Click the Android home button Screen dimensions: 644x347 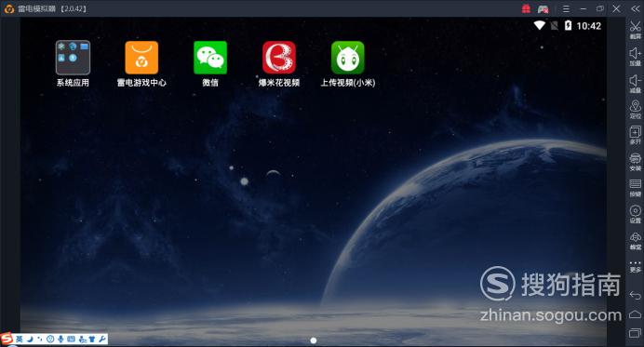click(635, 314)
